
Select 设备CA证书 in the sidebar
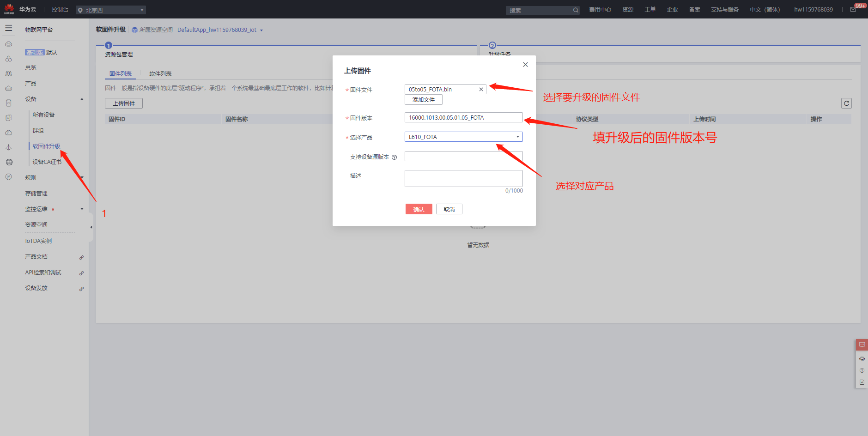(47, 162)
